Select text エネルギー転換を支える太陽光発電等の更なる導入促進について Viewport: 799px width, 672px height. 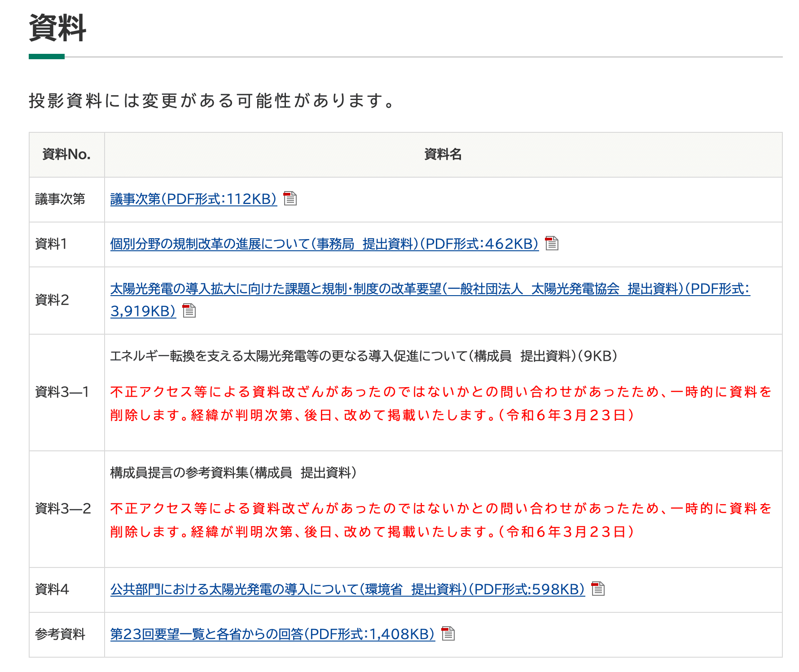coord(289,356)
